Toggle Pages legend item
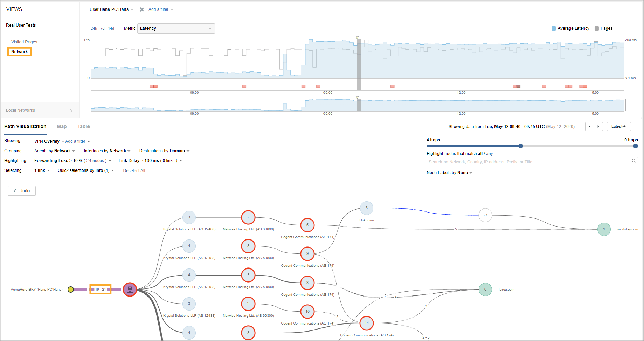This screenshot has width=644, height=341. (x=603, y=29)
